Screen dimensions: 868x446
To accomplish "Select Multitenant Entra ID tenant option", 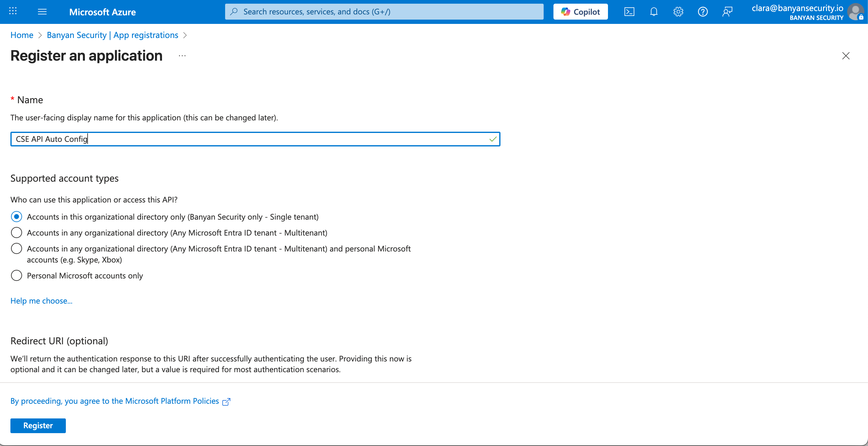I will point(17,232).
